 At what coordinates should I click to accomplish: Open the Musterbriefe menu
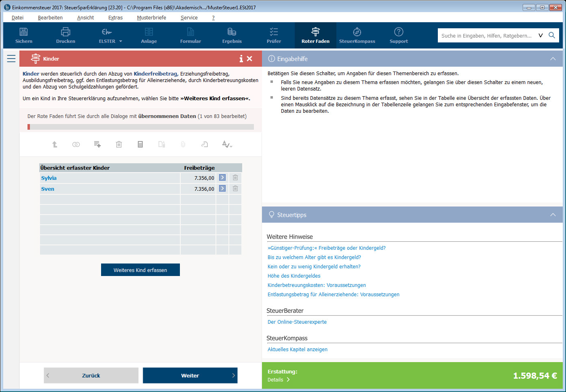point(152,18)
